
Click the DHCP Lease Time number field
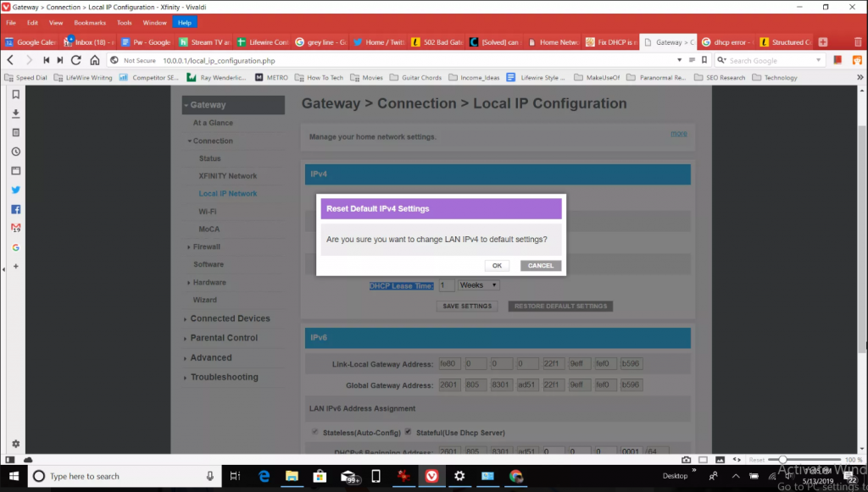click(x=447, y=285)
